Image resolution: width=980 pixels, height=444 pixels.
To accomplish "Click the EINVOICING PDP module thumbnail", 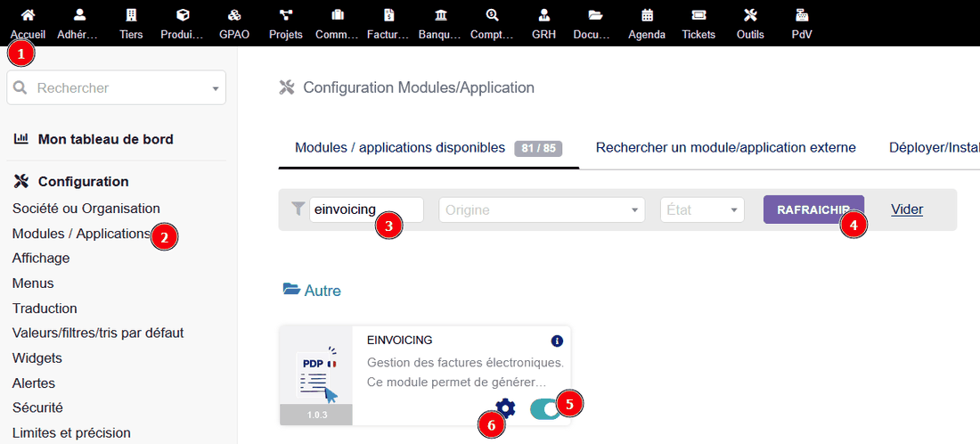I will (315, 375).
